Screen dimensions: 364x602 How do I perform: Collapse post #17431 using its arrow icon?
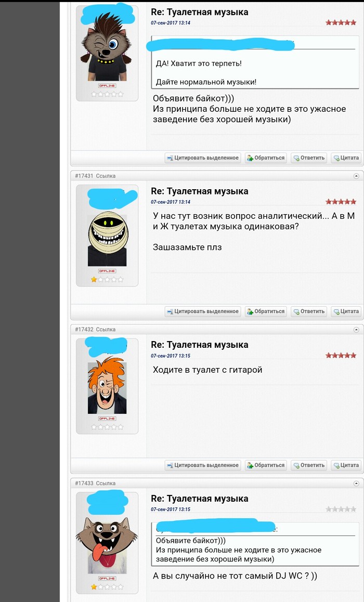(356, 176)
